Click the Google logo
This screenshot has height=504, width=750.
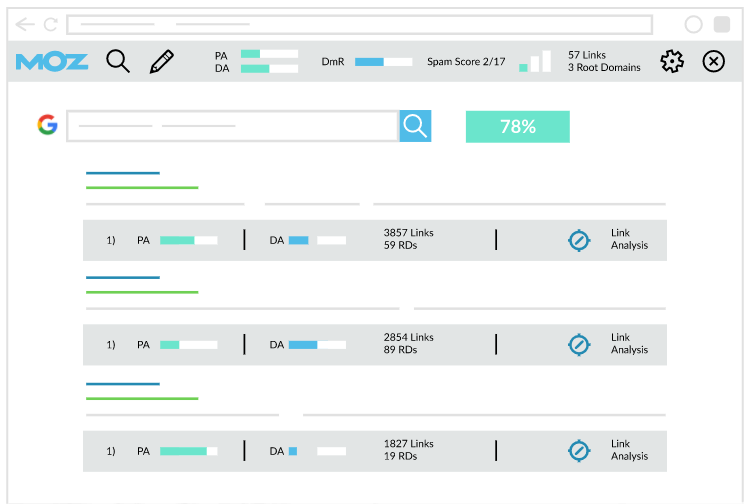(x=47, y=125)
